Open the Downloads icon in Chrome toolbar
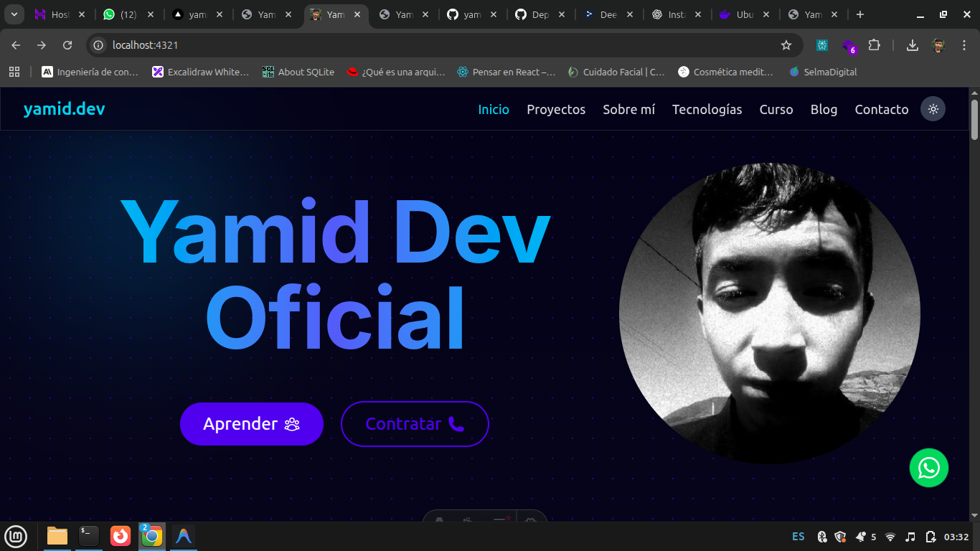The image size is (980, 551). (x=912, y=44)
